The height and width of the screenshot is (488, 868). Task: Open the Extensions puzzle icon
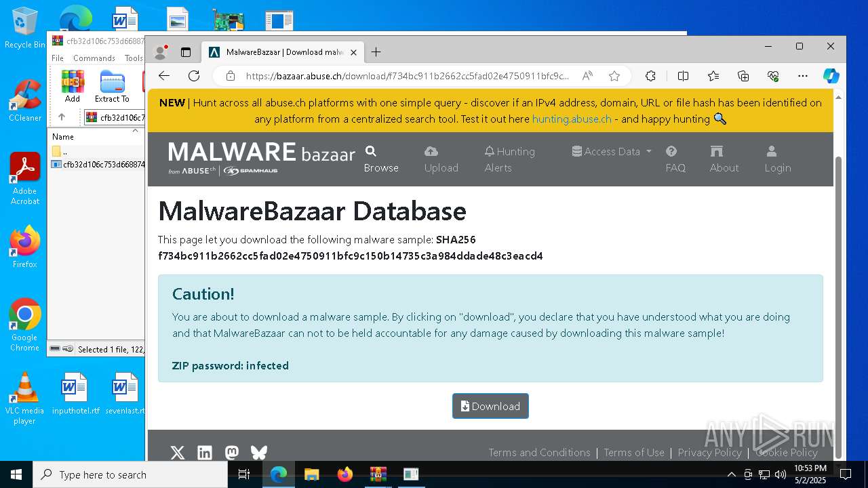pos(650,76)
